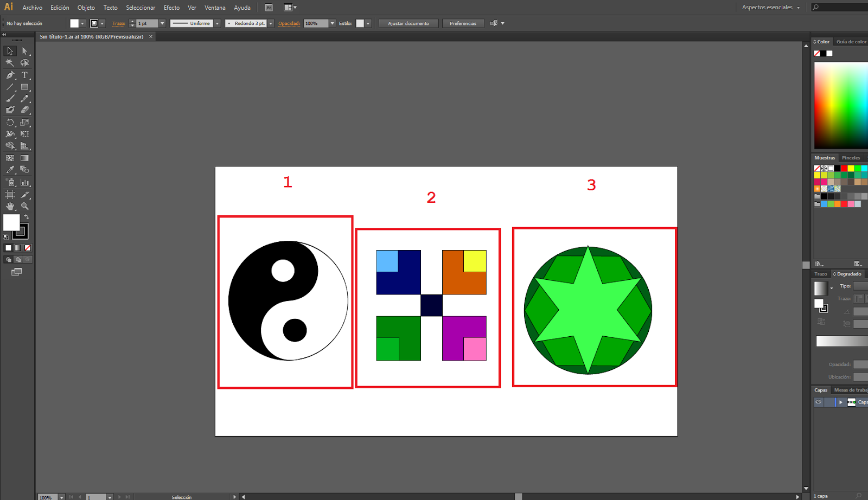Select the Type tool

(25, 75)
